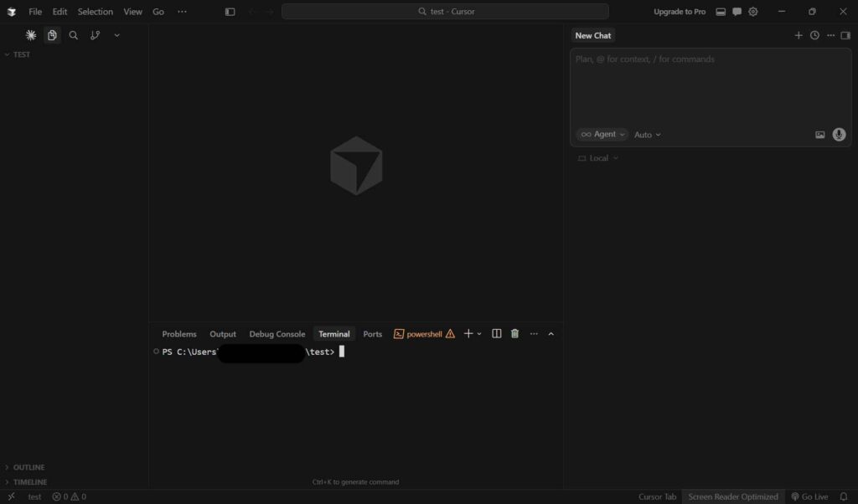
Task: Split the terminal
Action: click(x=495, y=333)
